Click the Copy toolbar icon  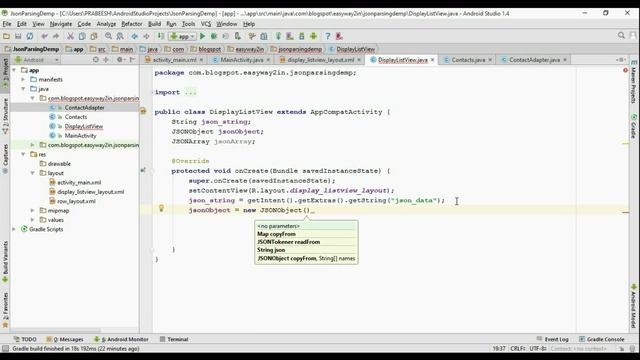point(82,36)
